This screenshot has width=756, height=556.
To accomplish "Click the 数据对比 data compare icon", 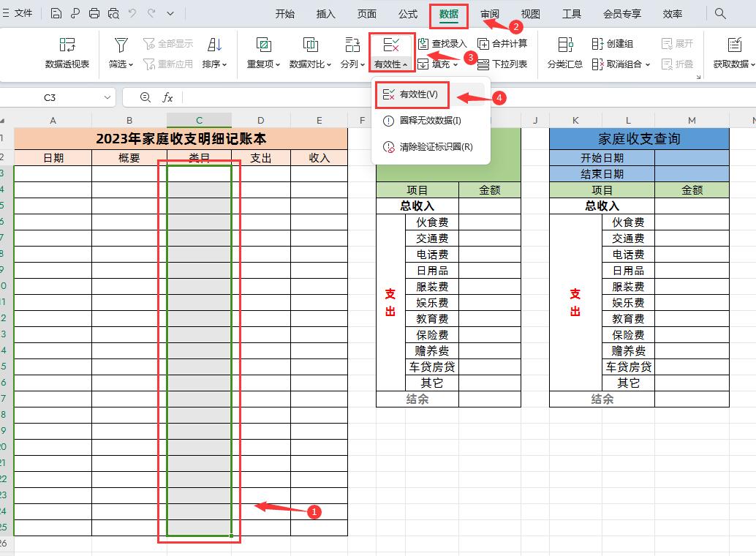I will click(310, 45).
